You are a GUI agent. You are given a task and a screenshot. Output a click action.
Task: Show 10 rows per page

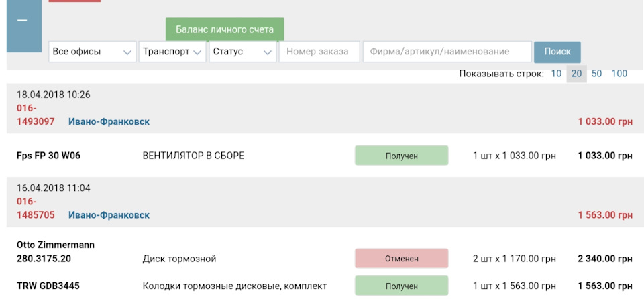556,74
